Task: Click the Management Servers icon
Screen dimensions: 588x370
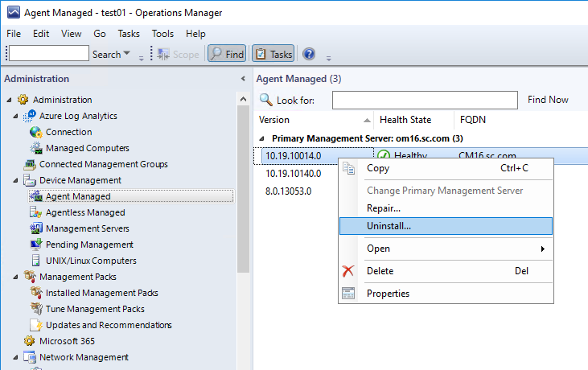Action: tap(36, 228)
